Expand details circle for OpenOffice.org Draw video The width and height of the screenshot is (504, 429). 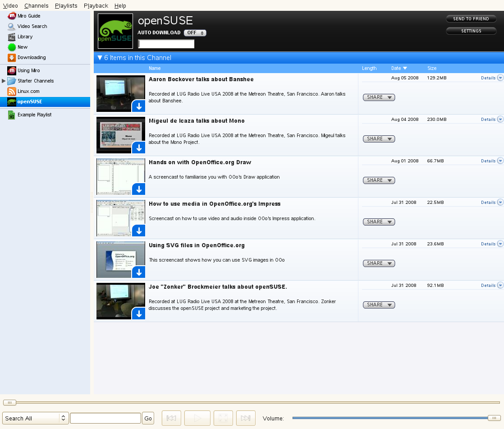pyautogui.click(x=500, y=161)
